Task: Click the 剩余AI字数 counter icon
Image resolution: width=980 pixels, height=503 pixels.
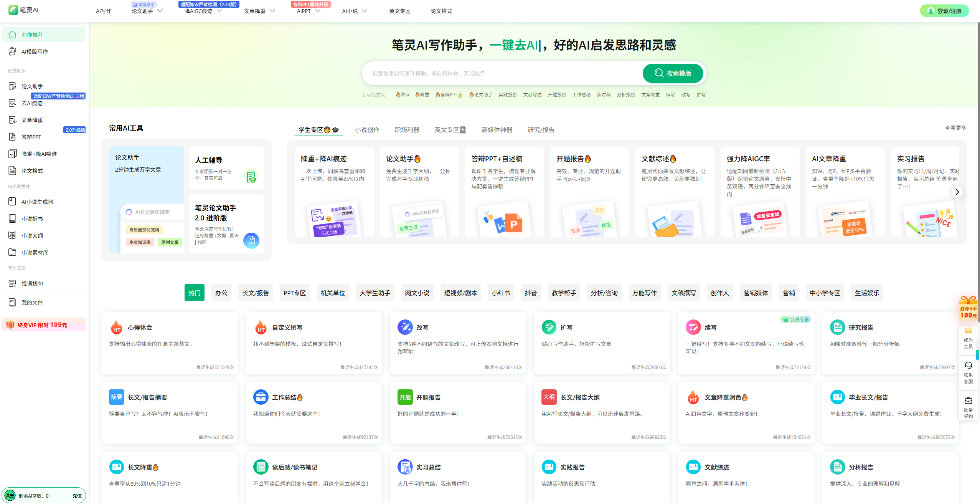Action: coord(10,495)
